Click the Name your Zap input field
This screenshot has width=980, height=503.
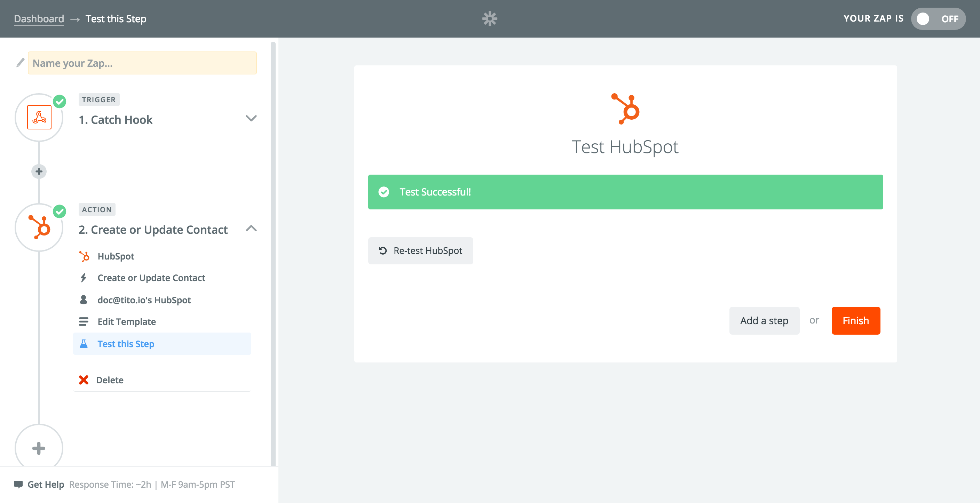click(142, 63)
